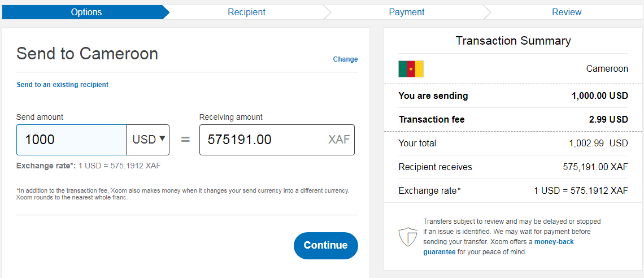This screenshot has height=278, width=644.
Task: Click the Transaction Summary heading
Action: [x=513, y=41]
